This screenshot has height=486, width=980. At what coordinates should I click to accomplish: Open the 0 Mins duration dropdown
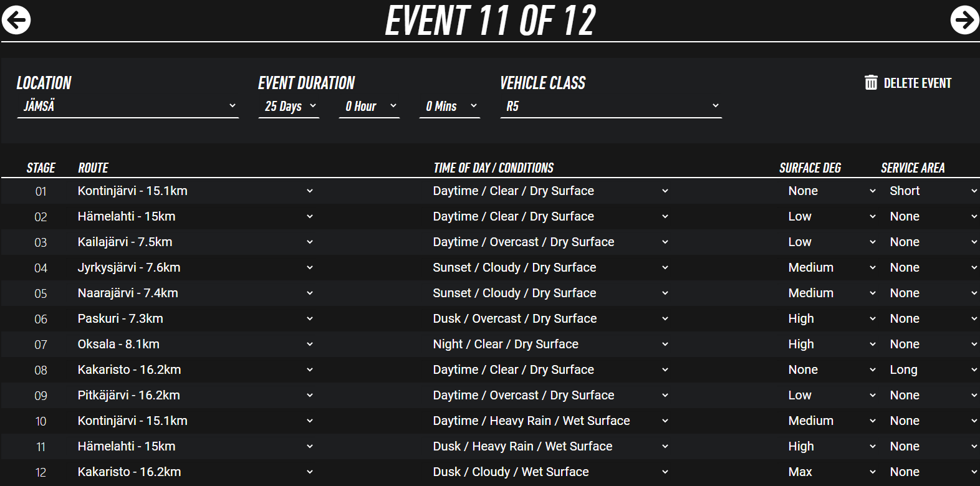[450, 107]
